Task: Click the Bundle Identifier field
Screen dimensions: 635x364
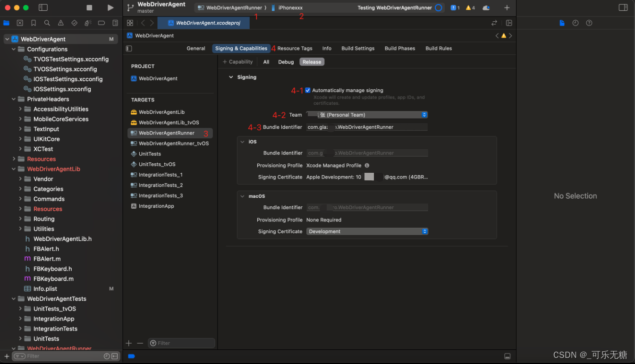Action: (367, 127)
